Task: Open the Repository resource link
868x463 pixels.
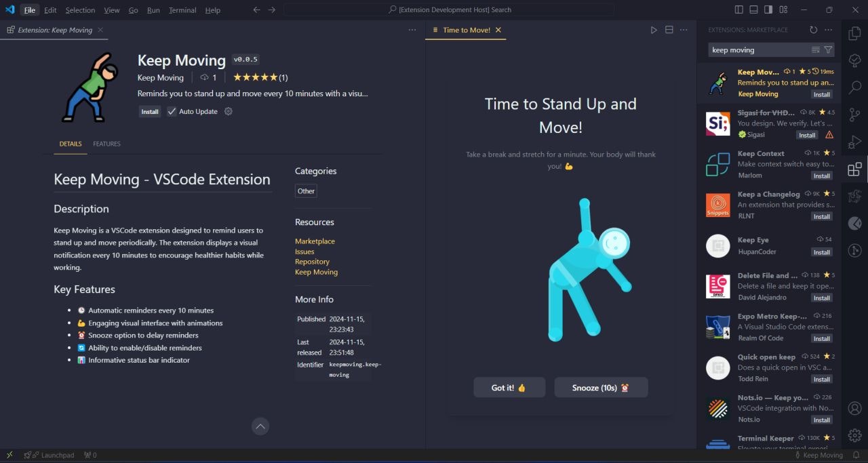Action: point(312,262)
